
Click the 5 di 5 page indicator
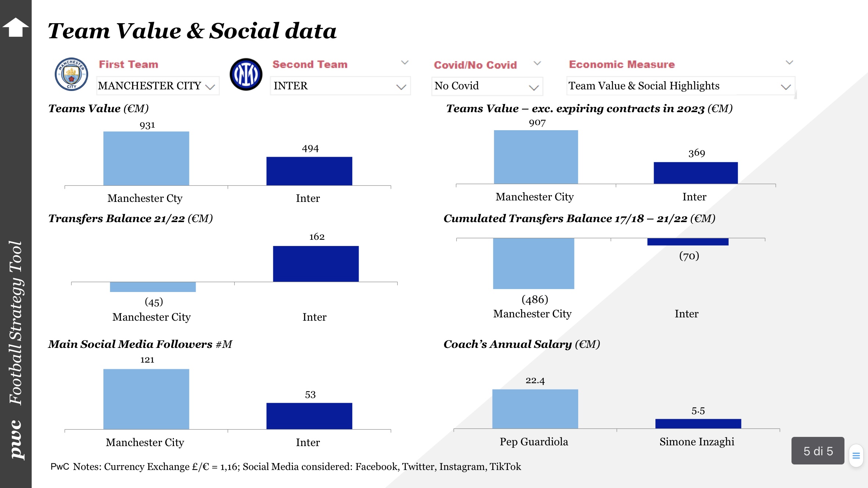(x=818, y=451)
